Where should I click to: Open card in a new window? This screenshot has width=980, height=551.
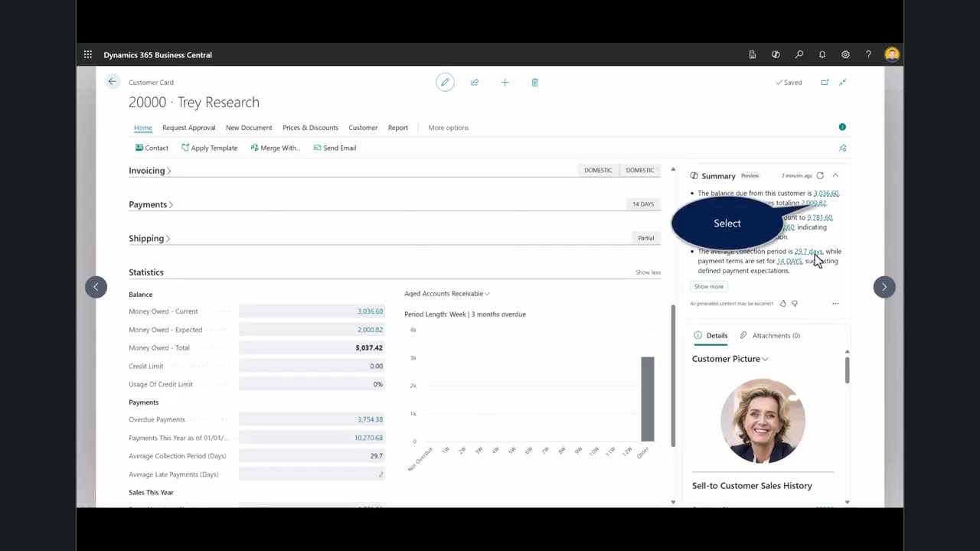click(x=825, y=82)
